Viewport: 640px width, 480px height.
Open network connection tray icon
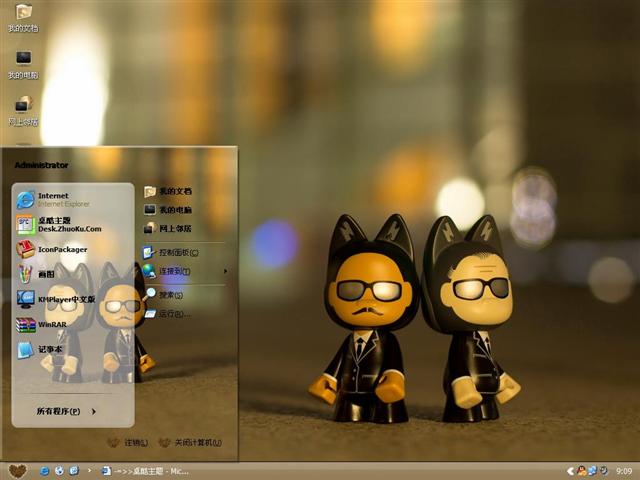pos(592,471)
